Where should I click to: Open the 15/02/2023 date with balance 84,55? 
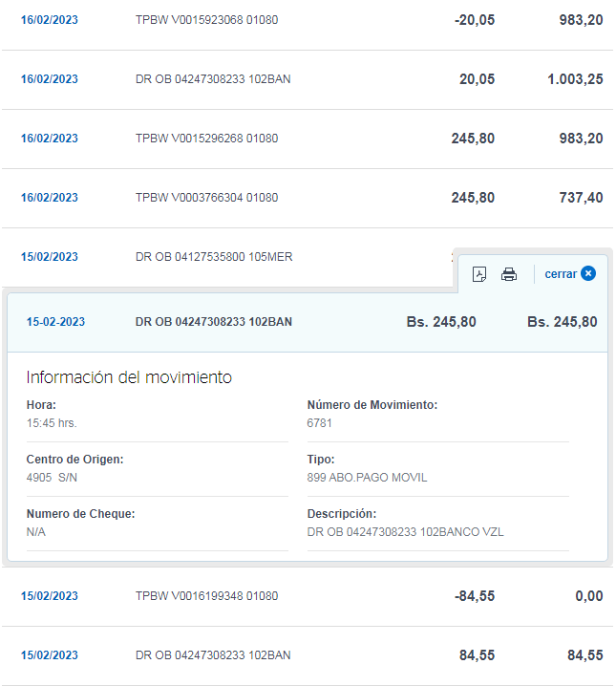pos(50,654)
